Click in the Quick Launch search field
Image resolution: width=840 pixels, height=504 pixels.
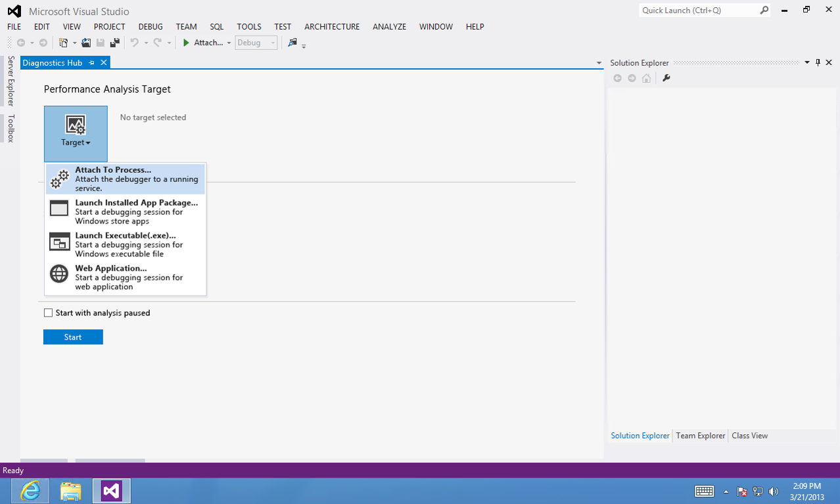pos(699,11)
